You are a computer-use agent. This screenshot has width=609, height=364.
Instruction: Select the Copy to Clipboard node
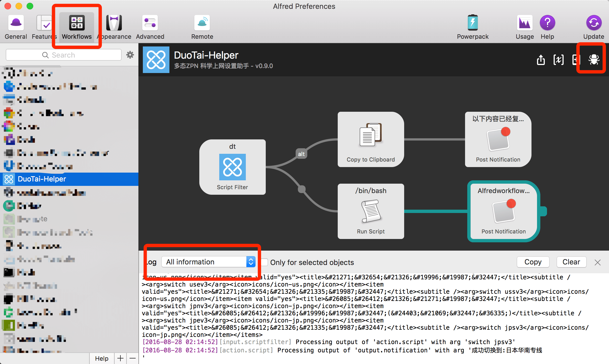[371, 139]
